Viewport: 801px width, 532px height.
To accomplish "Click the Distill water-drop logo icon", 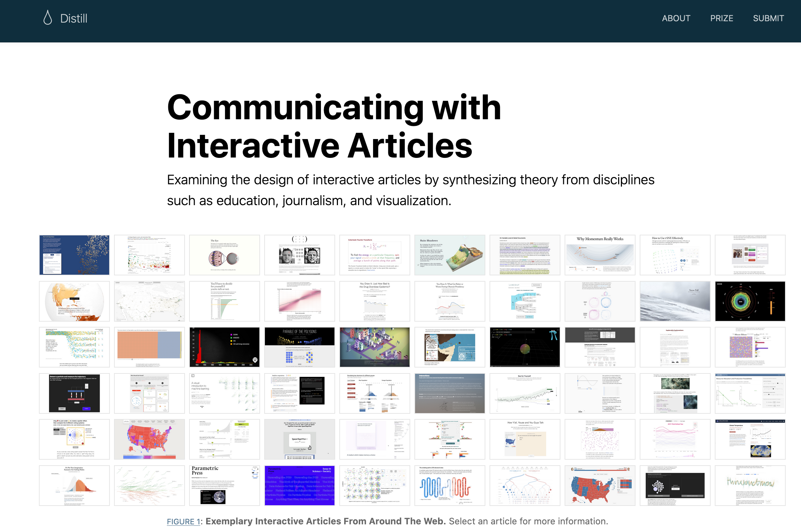I will (48, 18).
